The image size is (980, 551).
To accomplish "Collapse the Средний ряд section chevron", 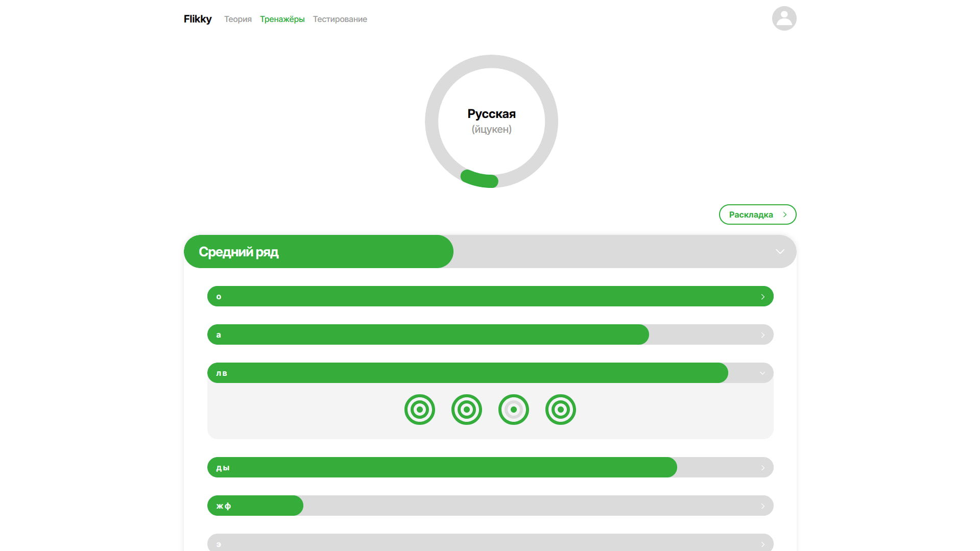I will [x=780, y=251].
